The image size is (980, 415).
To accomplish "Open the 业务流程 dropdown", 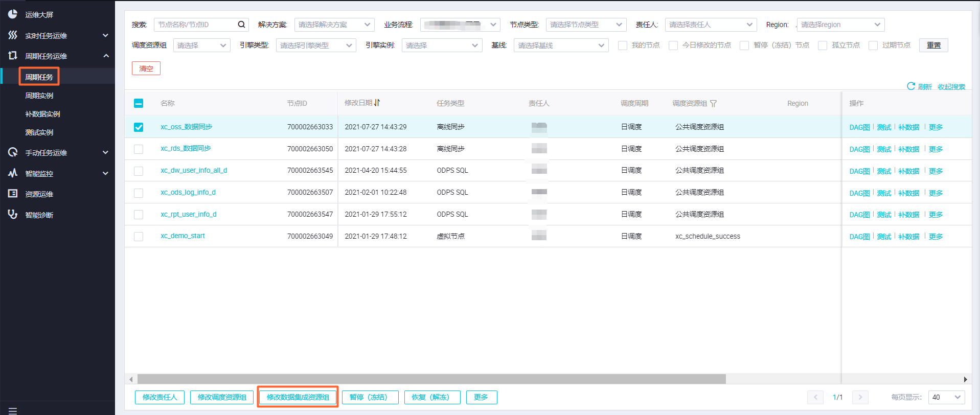I will pos(460,25).
